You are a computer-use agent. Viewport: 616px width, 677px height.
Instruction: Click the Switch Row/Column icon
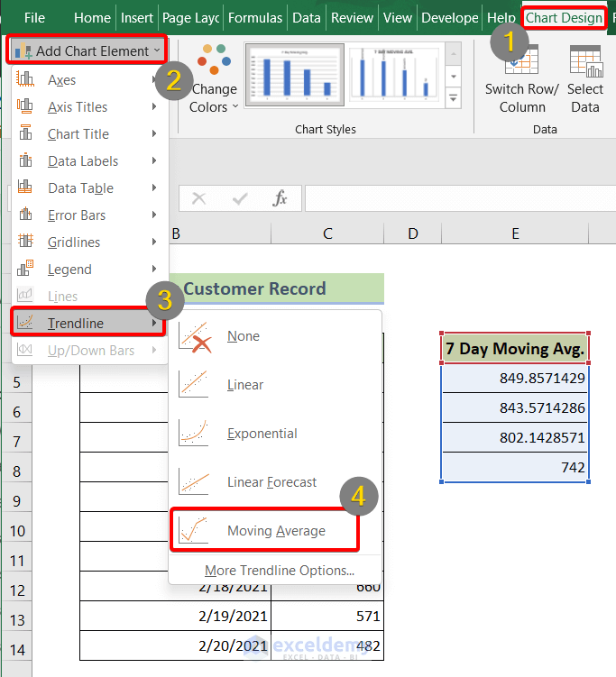pyautogui.click(x=522, y=60)
